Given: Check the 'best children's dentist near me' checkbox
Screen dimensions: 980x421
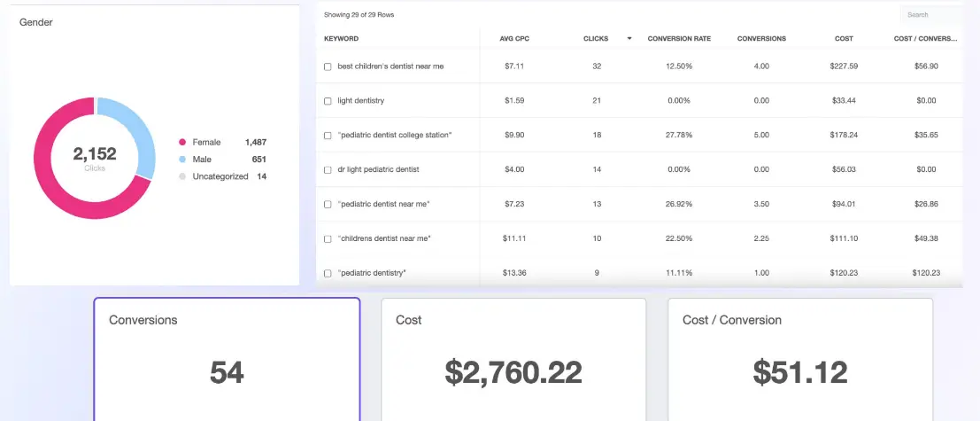Looking at the screenshot, I should pyautogui.click(x=328, y=66).
